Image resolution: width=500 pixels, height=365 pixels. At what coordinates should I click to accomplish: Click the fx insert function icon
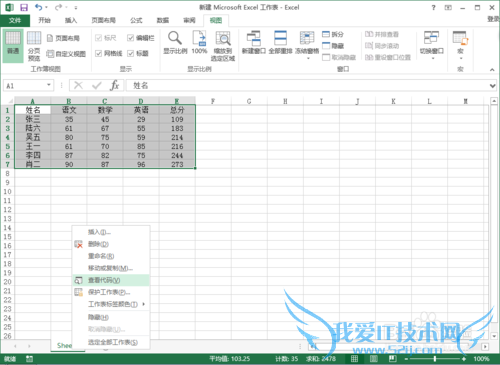pyautogui.click(x=114, y=85)
